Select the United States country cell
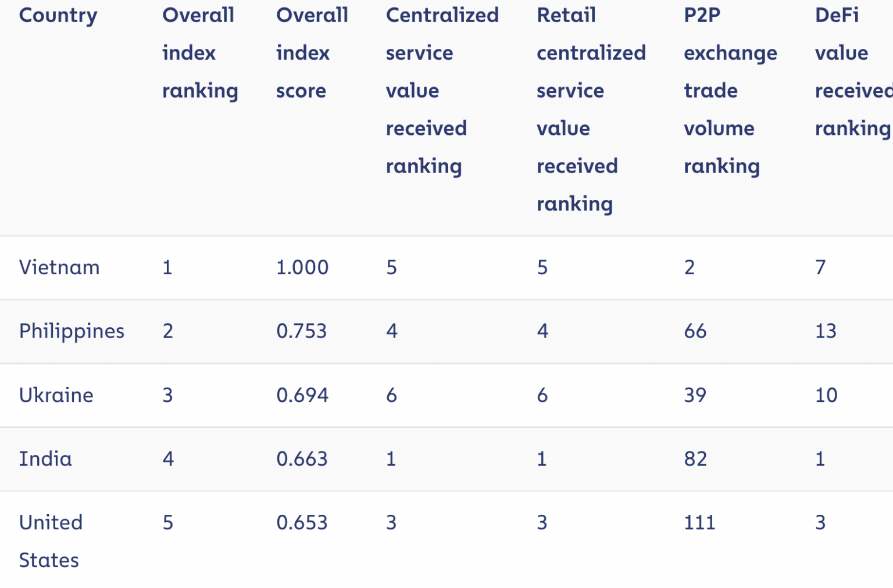 point(51,541)
